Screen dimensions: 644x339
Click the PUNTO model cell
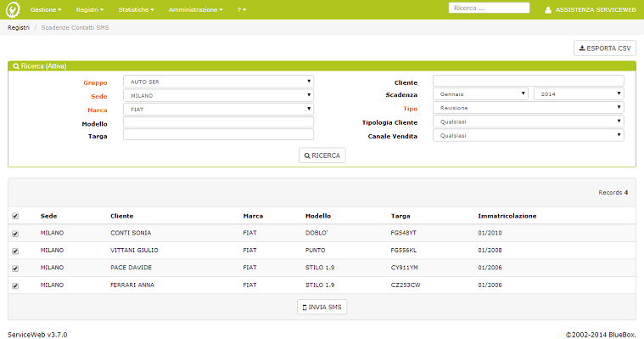[x=315, y=250]
